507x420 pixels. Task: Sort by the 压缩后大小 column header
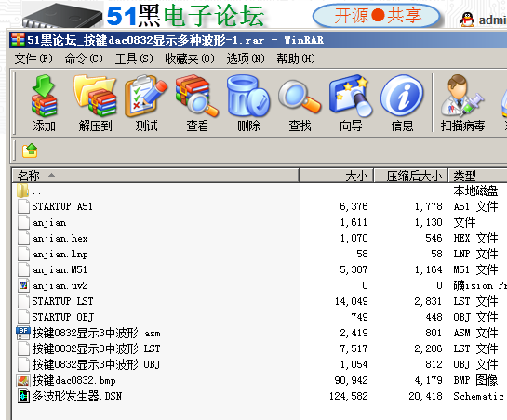pos(411,176)
